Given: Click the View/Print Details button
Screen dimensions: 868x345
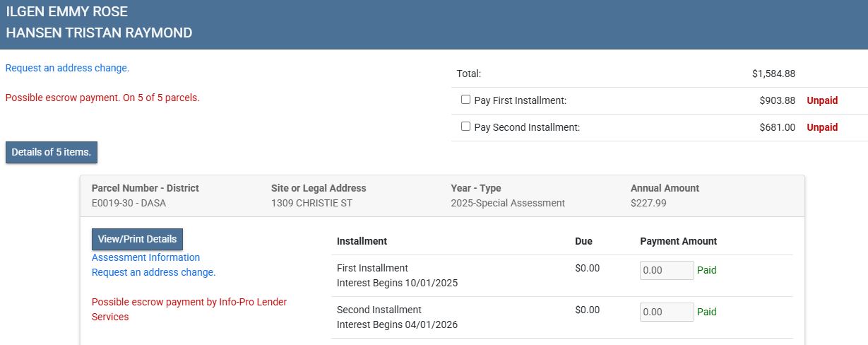Looking at the screenshot, I should [137, 239].
